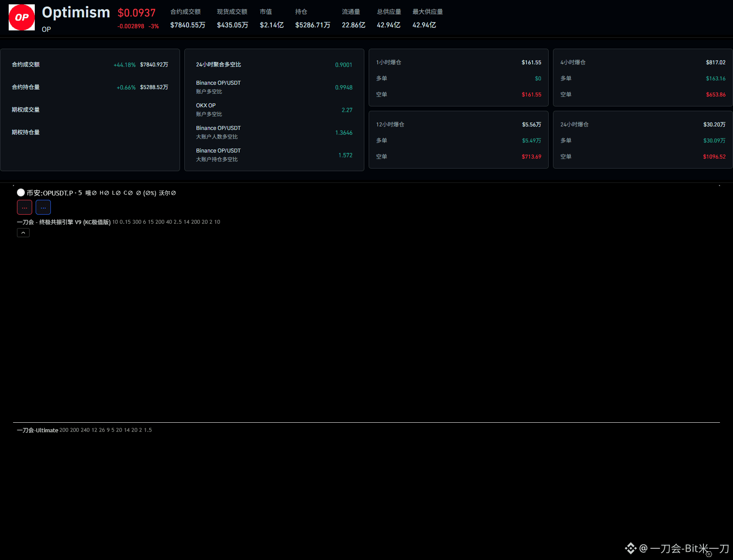This screenshot has width=733, height=560.
Task: Click the $30.20万 liquidation total
Action: point(714,125)
